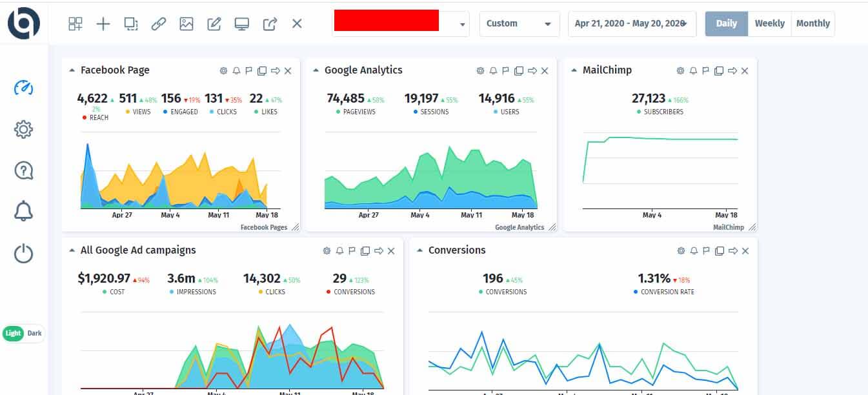Open the Custom date preset dropdown
Viewport: 868px width, 395px height.
(520, 23)
